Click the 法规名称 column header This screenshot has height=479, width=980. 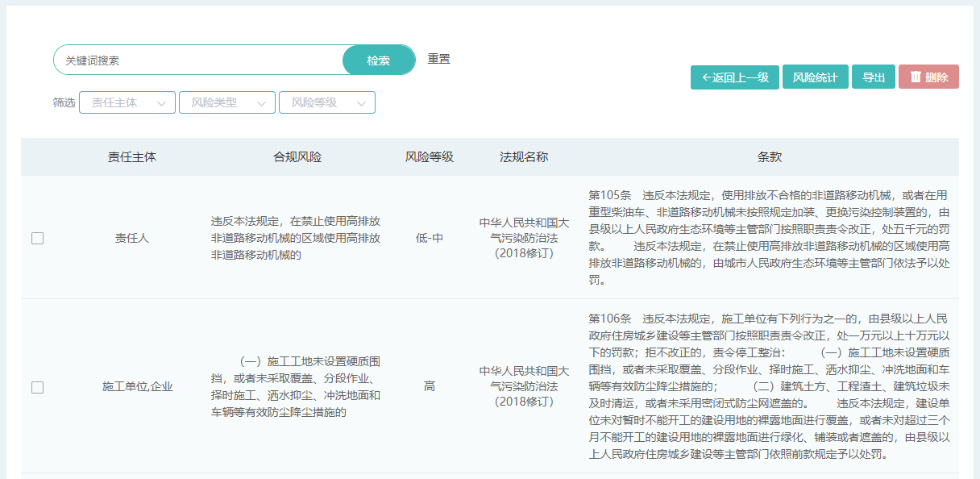pyautogui.click(x=524, y=157)
